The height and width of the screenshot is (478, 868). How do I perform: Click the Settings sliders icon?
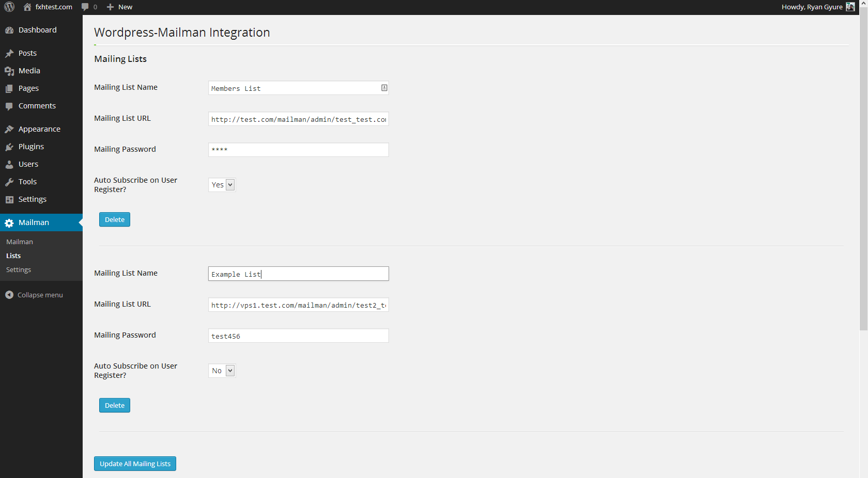coord(9,200)
